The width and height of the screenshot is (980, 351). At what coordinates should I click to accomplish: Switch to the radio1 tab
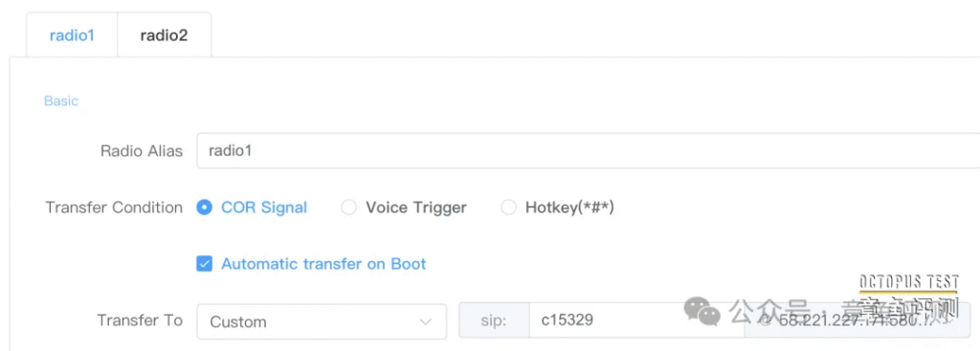[72, 35]
